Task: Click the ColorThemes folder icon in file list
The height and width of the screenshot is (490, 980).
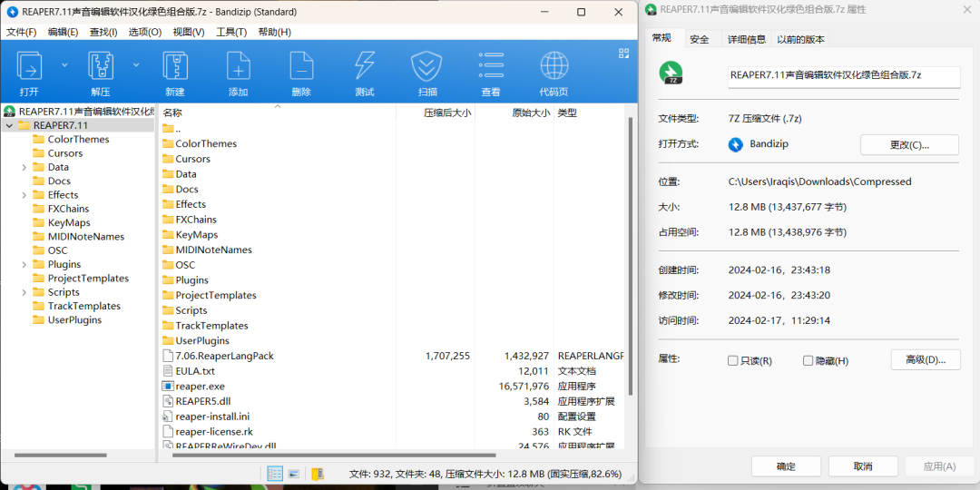Action: tap(167, 143)
